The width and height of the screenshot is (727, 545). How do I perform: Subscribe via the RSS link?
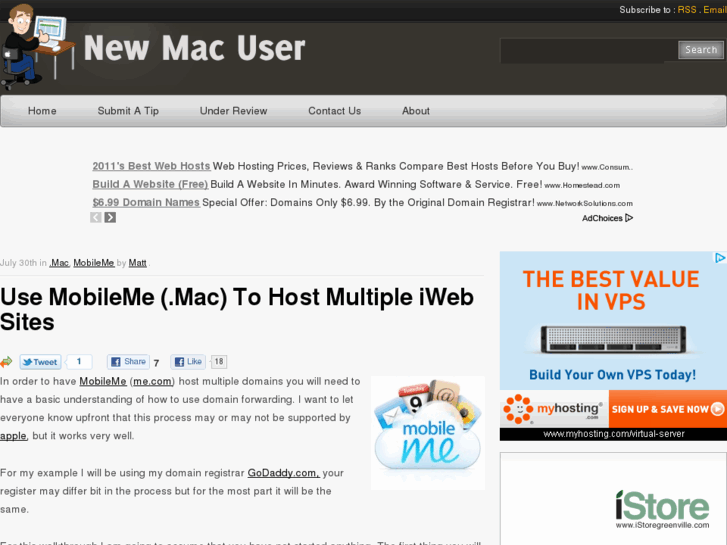point(687,10)
